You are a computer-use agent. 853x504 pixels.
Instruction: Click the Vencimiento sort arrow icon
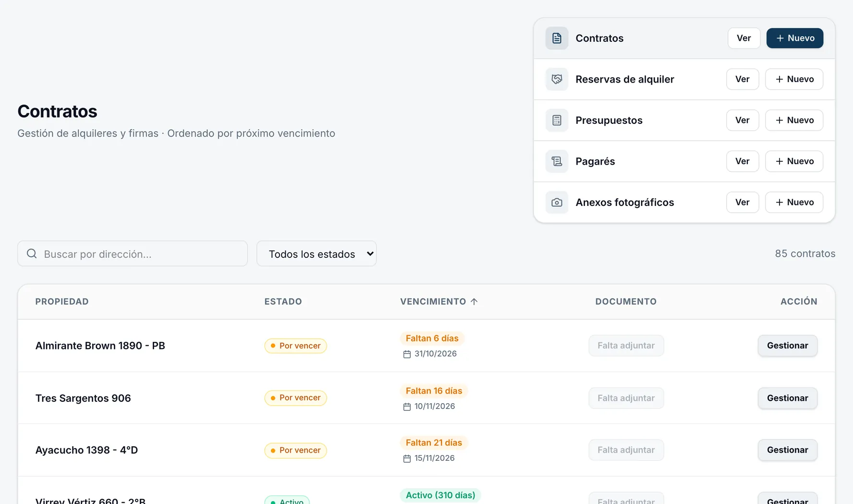pos(474,301)
